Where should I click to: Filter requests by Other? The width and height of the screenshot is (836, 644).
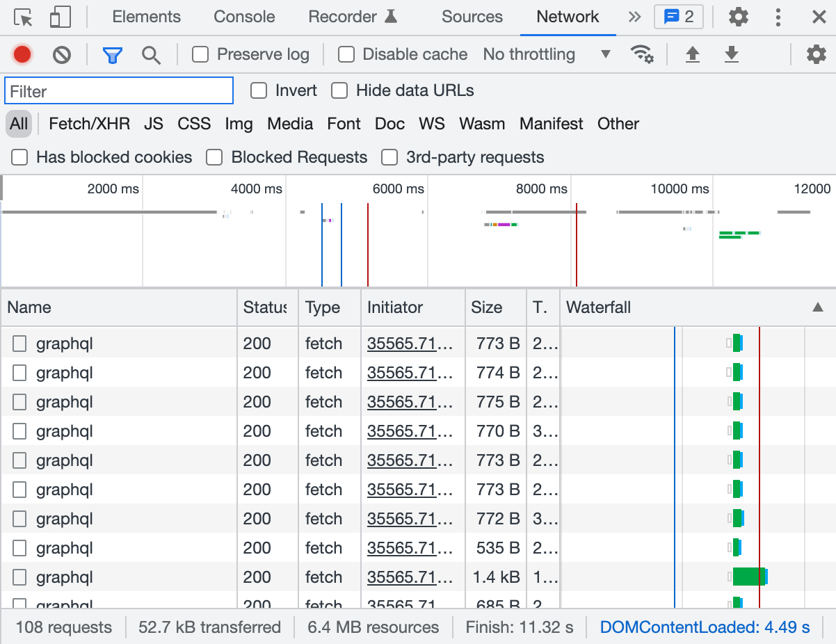pyautogui.click(x=618, y=124)
